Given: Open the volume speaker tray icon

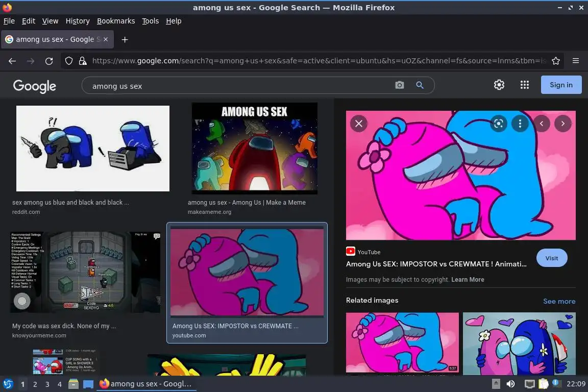Looking at the screenshot, I should [510, 384].
